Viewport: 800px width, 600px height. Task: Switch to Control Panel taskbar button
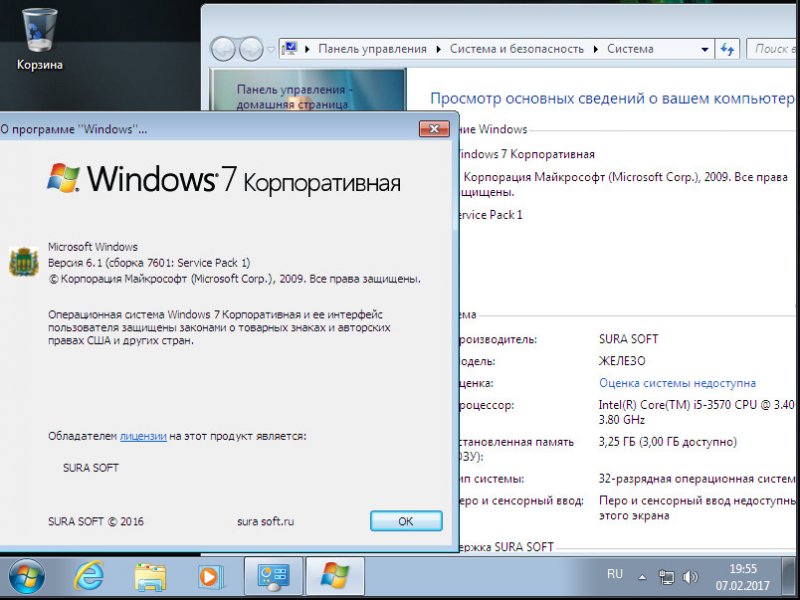pos(273,577)
